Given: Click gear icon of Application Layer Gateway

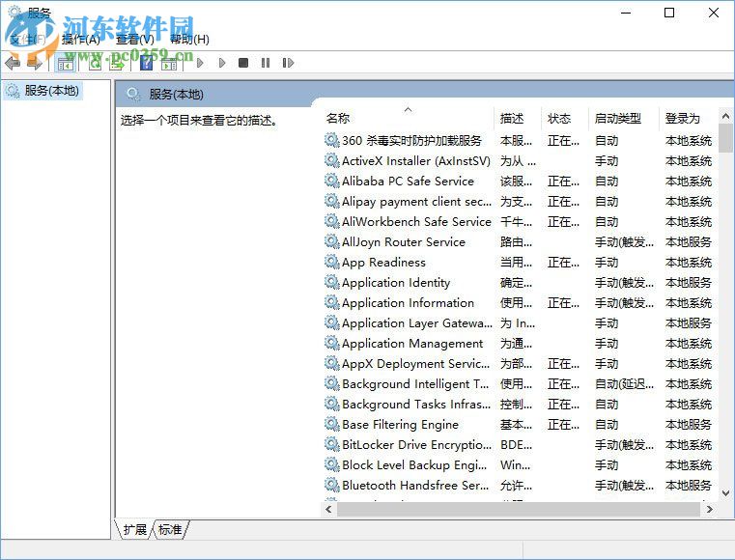Looking at the screenshot, I should [x=332, y=322].
